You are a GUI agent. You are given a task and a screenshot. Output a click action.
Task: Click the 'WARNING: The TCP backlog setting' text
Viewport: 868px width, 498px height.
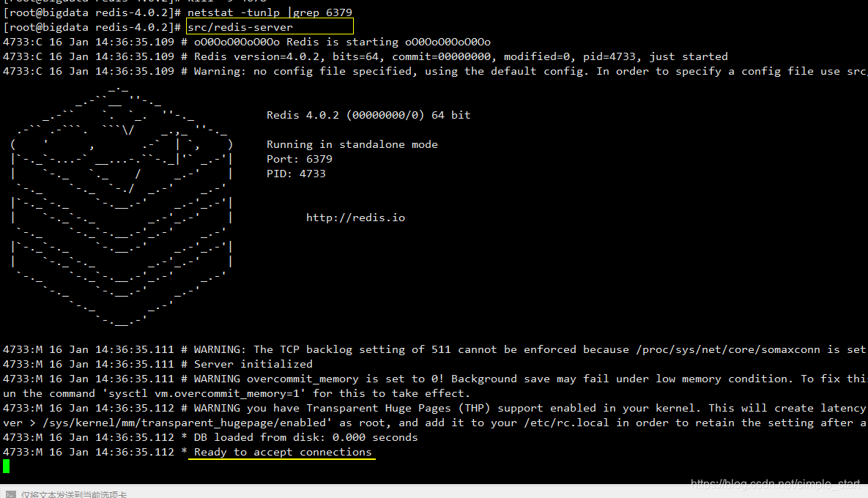[301, 350]
